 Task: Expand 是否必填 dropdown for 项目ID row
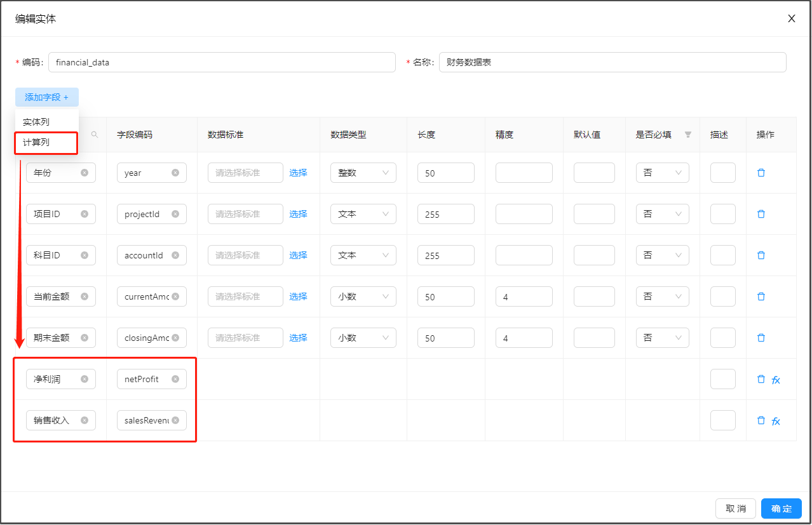point(662,214)
